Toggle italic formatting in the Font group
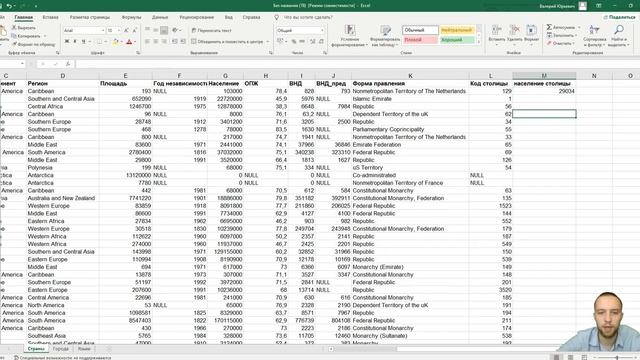This screenshot has width=640, height=360. click(75, 42)
